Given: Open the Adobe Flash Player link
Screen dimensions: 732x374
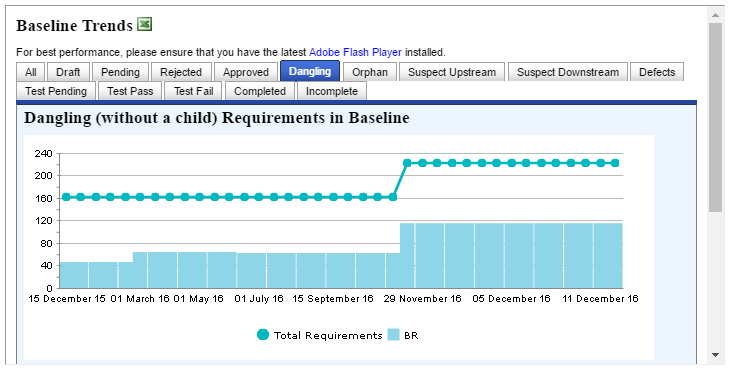Looking at the screenshot, I should [x=355, y=52].
